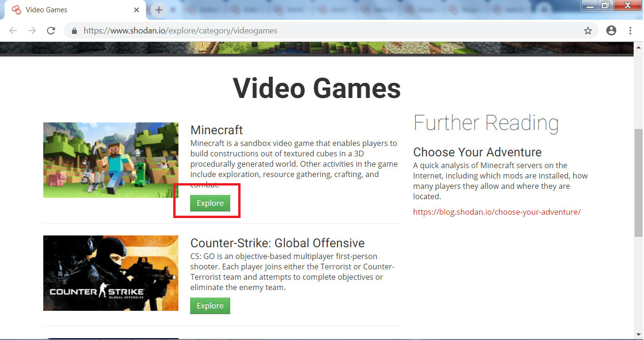
Task: Click the Further Reading heading
Action: 486,123
